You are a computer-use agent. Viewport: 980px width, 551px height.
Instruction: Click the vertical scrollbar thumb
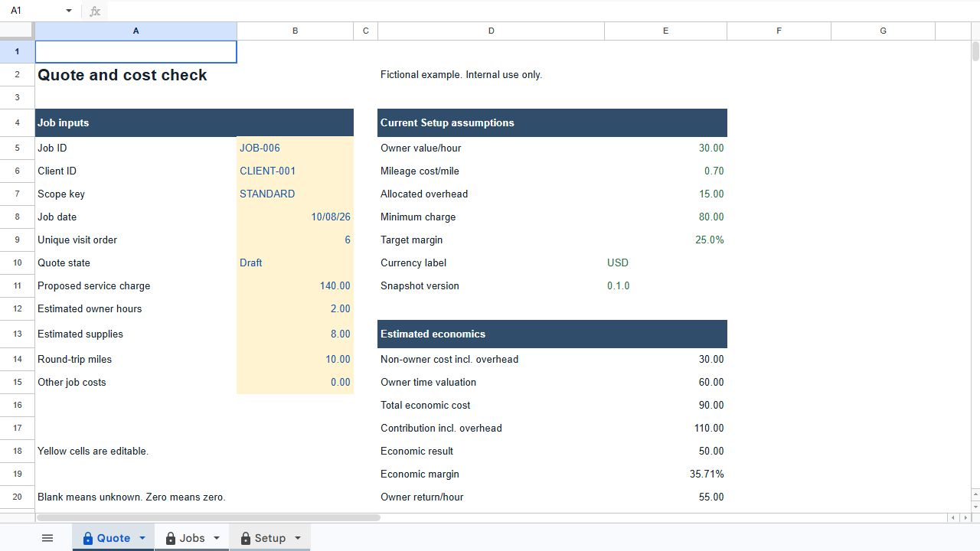coord(975,51)
